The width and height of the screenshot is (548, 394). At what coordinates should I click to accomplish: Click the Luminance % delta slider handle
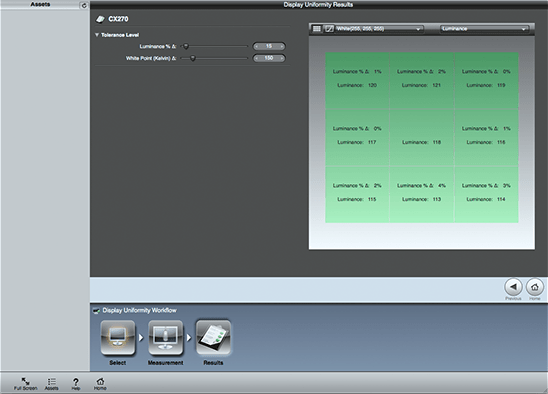186,46
